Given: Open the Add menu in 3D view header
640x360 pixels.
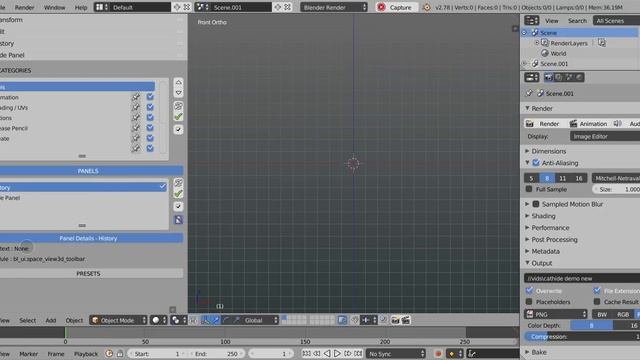Looking at the screenshot, I should (51, 320).
